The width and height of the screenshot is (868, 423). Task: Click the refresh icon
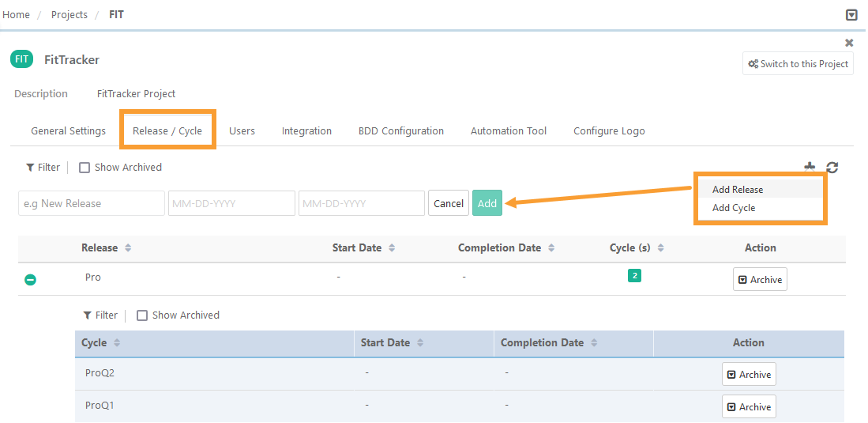tap(832, 167)
